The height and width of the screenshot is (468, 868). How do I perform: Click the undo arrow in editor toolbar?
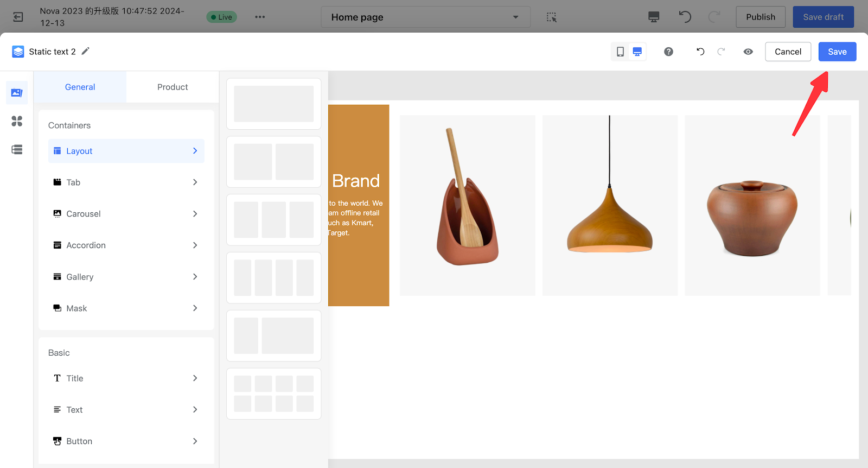pyautogui.click(x=700, y=52)
